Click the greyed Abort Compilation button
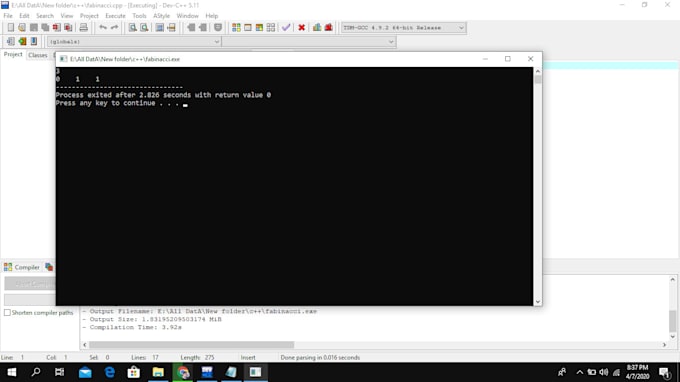Screen dimensions: 680x382 coord(30,284)
